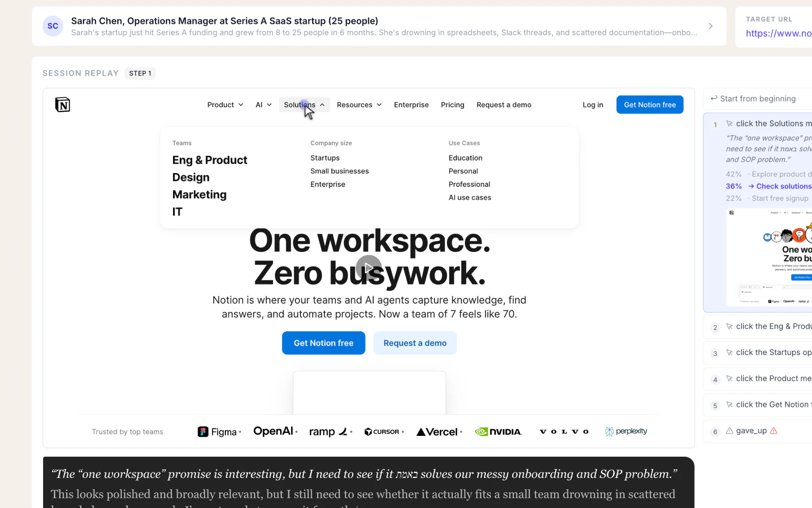
Task: Click the 36% Check solutions option
Action: pos(768,186)
